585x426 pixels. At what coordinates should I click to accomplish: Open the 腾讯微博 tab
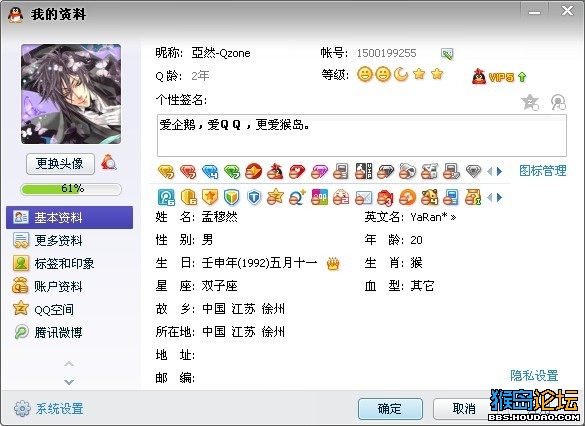(69, 332)
